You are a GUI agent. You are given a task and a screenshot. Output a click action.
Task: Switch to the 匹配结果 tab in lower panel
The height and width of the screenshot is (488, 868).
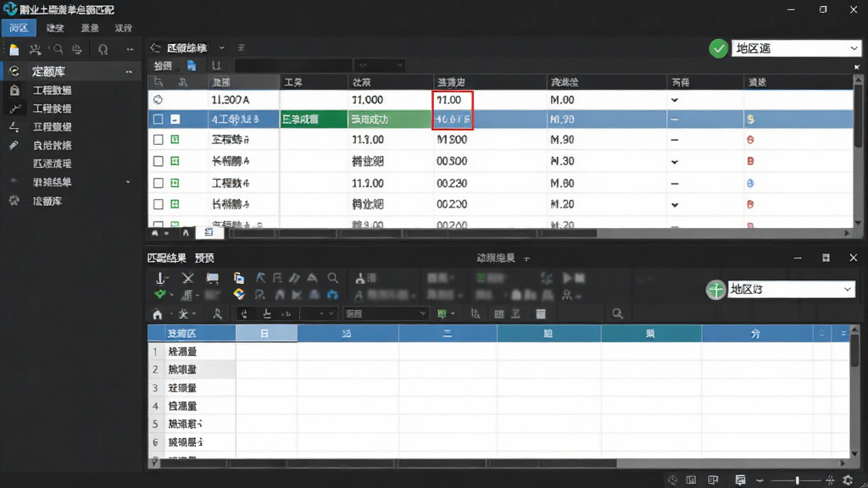(167, 258)
